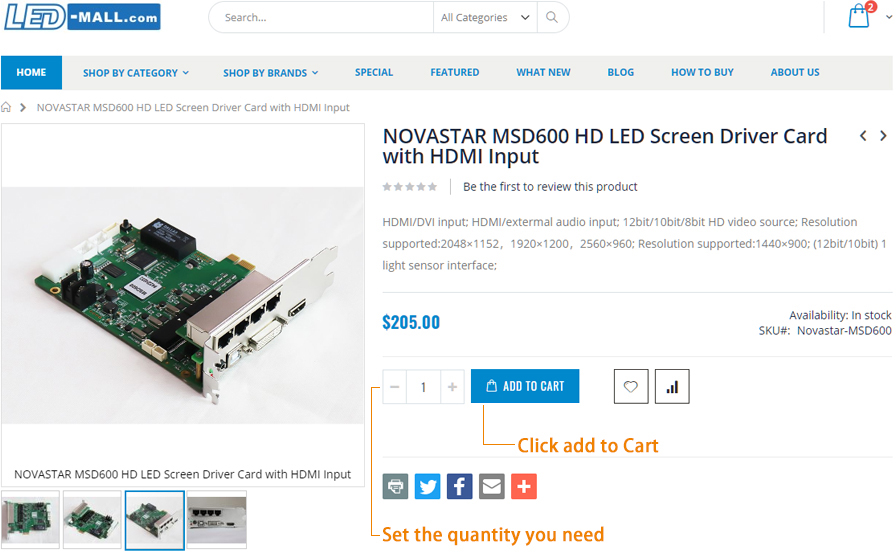
Task: Expand Shop By Brands menu
Action: click(x=271, y=73)
